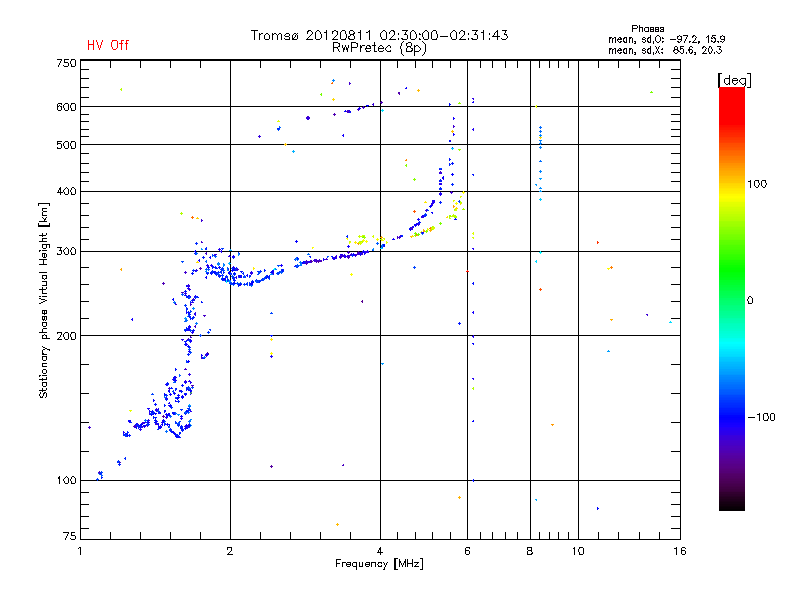Image resolution: width=800 pixels, height=600 pixels.
Task: Click x-axis tick label '4'
Action: click(380, 551)
